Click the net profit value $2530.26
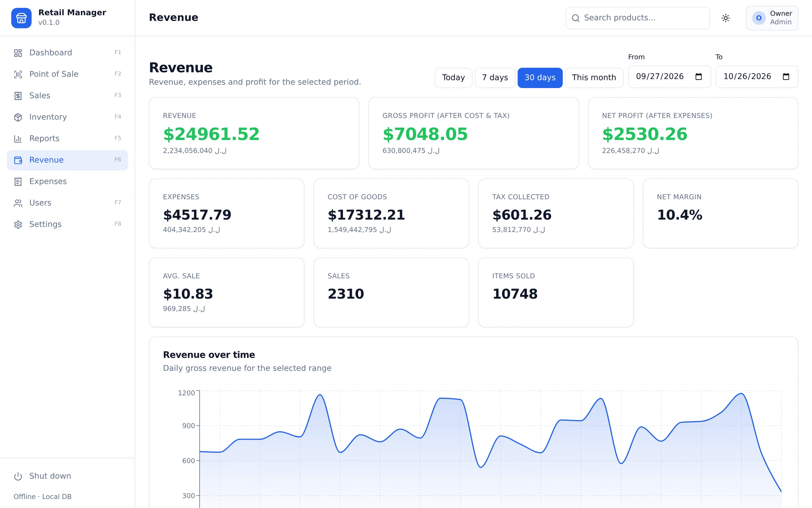 coord(645,134)
